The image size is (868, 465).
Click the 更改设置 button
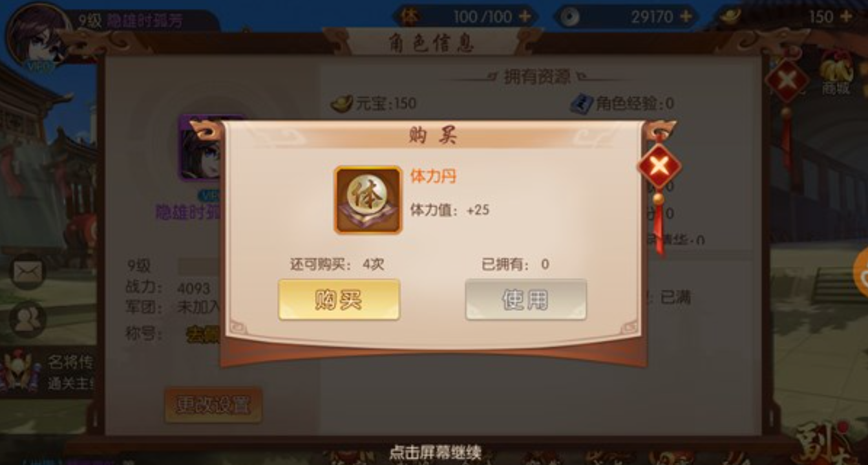point(213,405)
